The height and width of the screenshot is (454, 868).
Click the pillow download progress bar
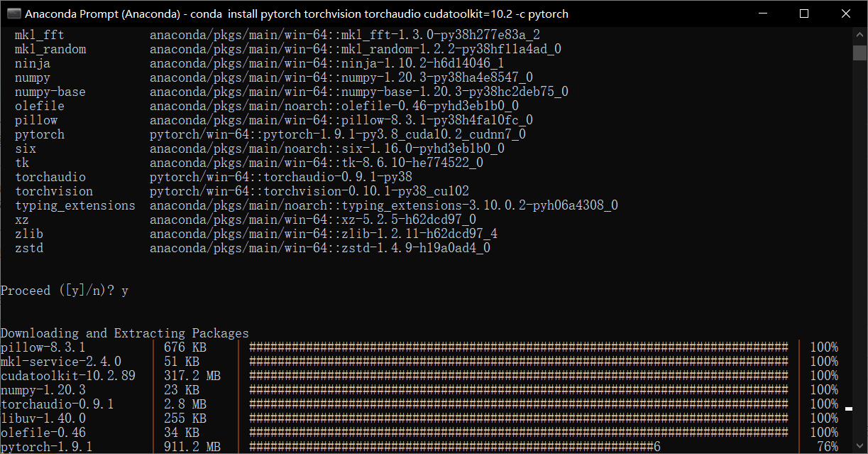[519, 347]
